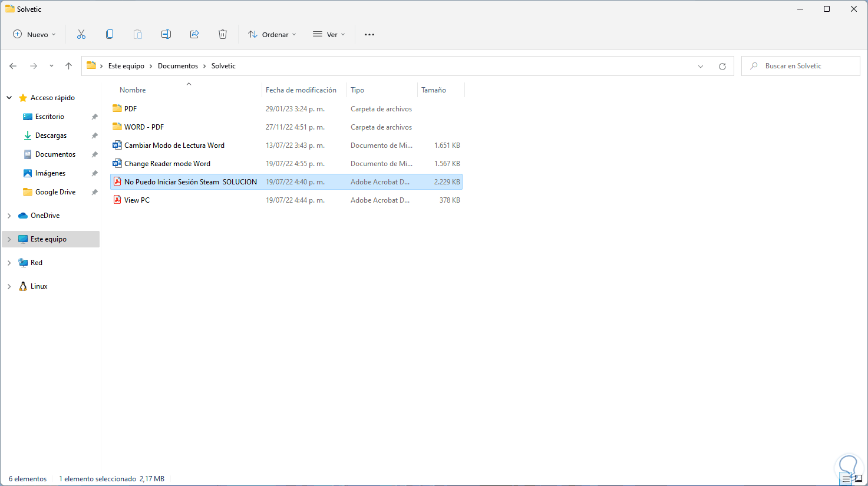Collapse the Acceso rápido tree

tap(9, 98)
